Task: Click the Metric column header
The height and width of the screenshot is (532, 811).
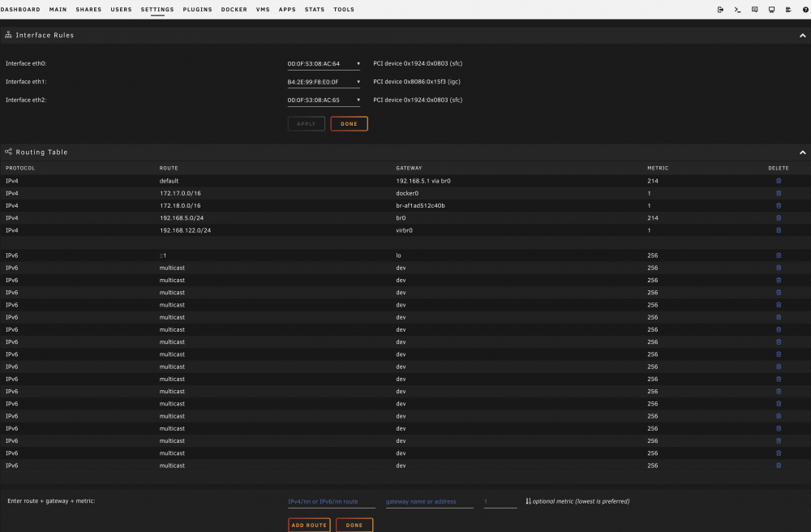Action: pyautogui.click(x=658, y=168)
